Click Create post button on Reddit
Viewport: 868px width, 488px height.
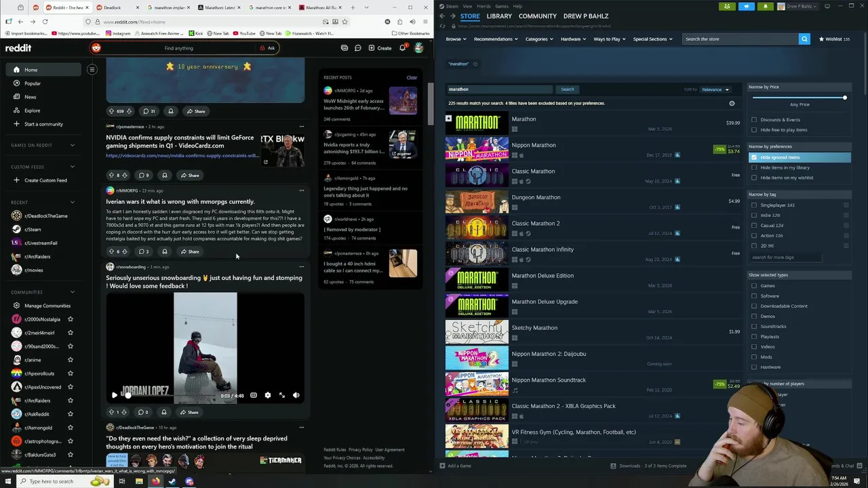[x=380, y=48]
